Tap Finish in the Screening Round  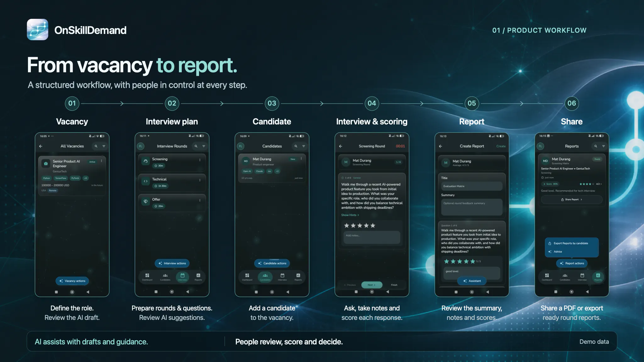click(394, 285)
